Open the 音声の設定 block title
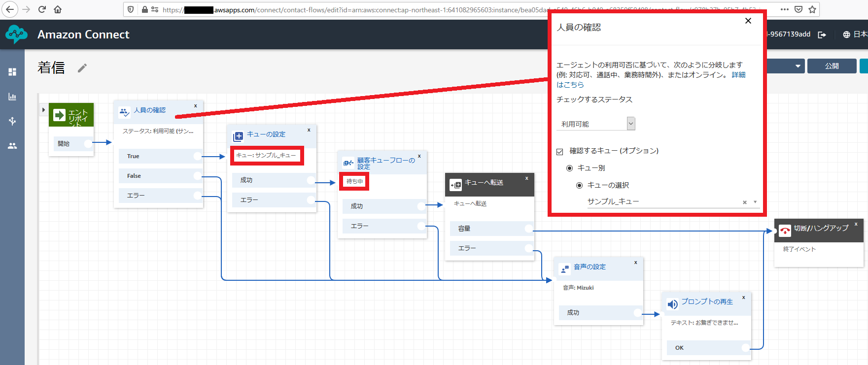This screenshot has width=868, height=365. [590, 266]
